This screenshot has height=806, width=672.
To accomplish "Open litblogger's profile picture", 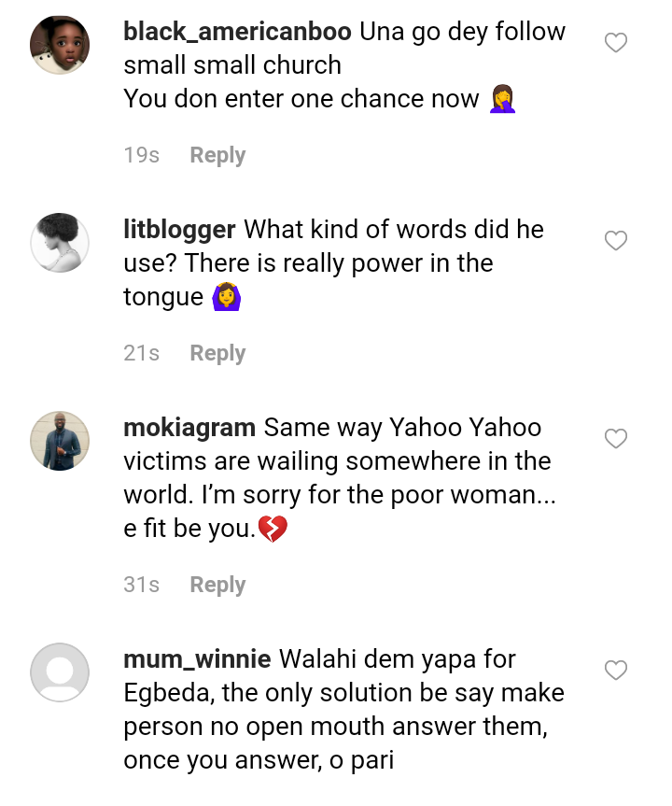I will 60,243.
